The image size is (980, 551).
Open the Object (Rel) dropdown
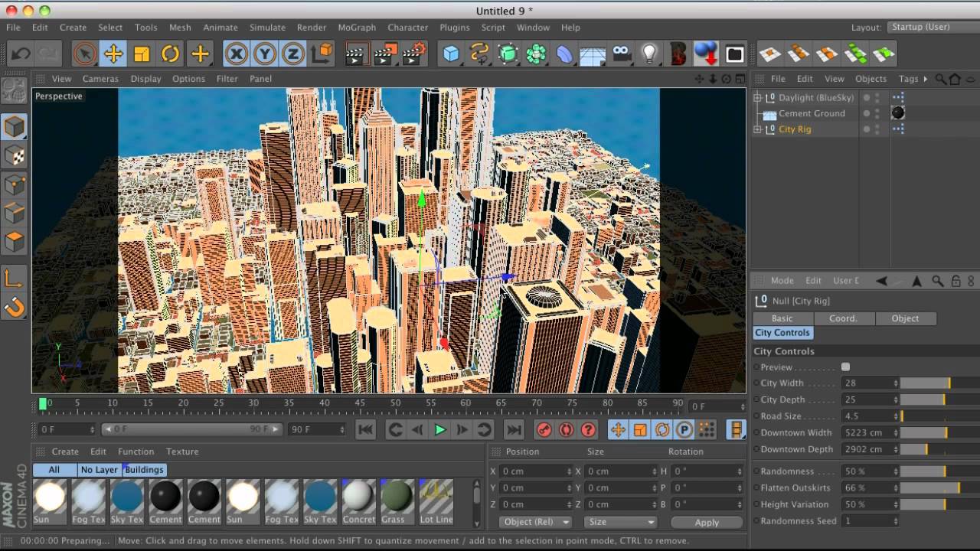coord(535,522)
